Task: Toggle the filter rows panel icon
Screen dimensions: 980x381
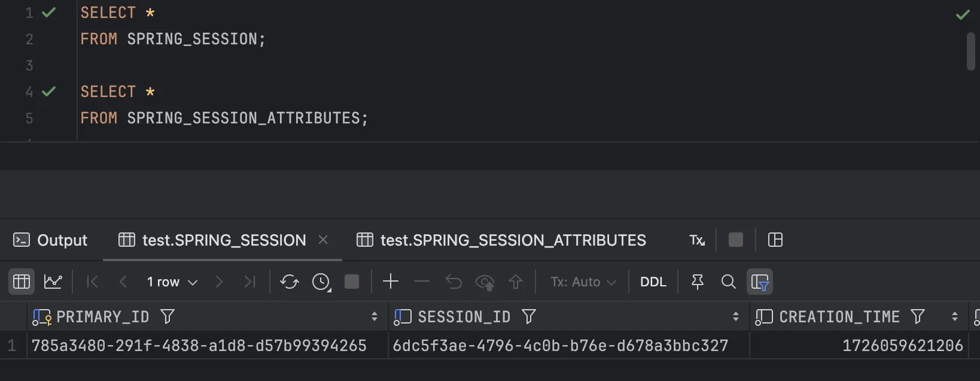Action: pos(760,282)
